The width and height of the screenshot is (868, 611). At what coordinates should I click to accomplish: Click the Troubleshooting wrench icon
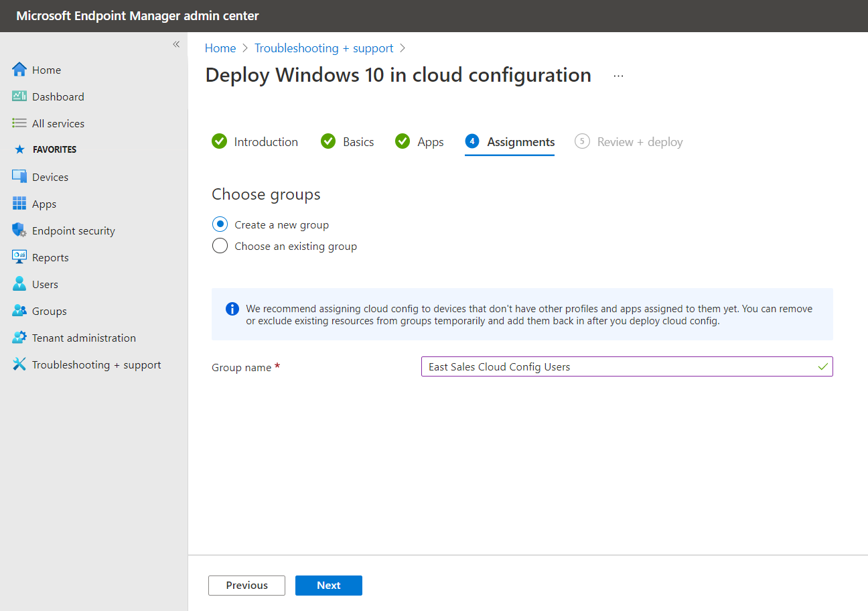click(19, 364)
